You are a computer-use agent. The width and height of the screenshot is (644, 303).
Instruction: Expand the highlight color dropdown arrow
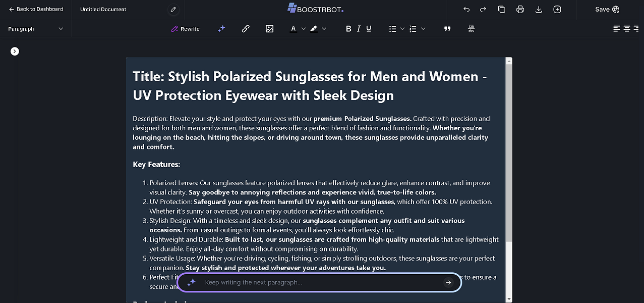coord(324,29)
